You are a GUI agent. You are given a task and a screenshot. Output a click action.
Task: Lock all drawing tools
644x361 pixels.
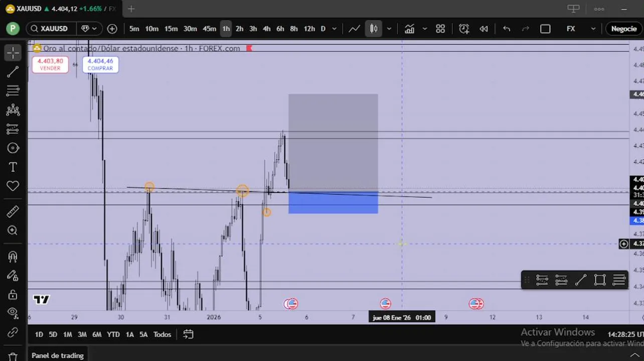coord(13,294)
